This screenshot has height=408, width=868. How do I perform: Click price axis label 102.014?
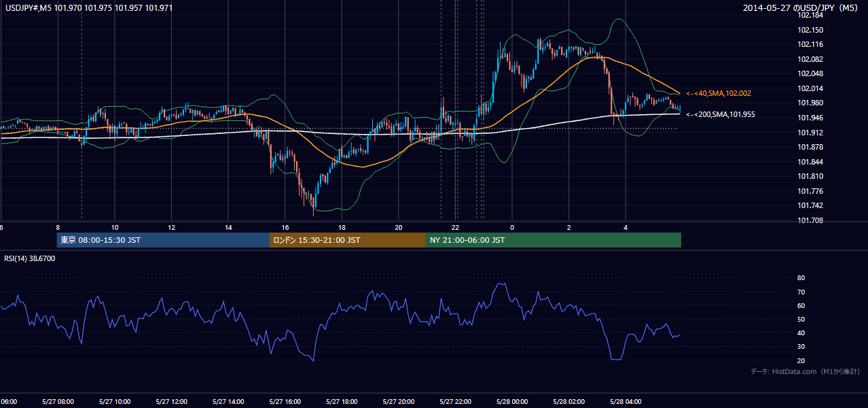[811, 88]
